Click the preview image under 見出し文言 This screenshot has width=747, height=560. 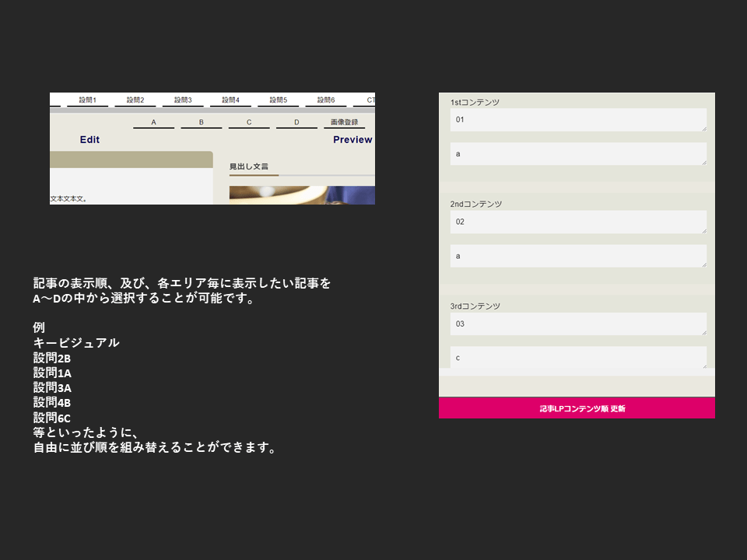[302, 195]
